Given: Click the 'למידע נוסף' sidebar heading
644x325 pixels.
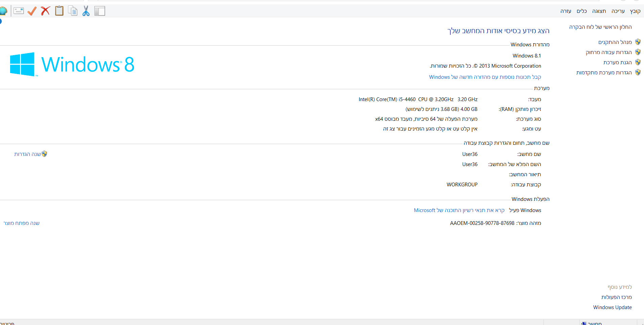Looking at the screenshot, I should pyautogui.click(x=620, y=287).
